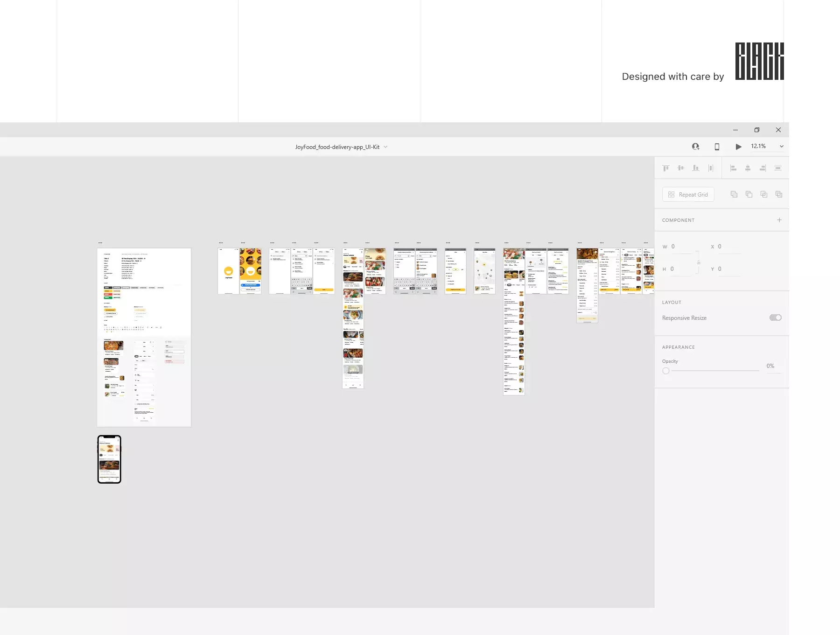Align selection to left edge
The image size is (840, 635).
733,168
